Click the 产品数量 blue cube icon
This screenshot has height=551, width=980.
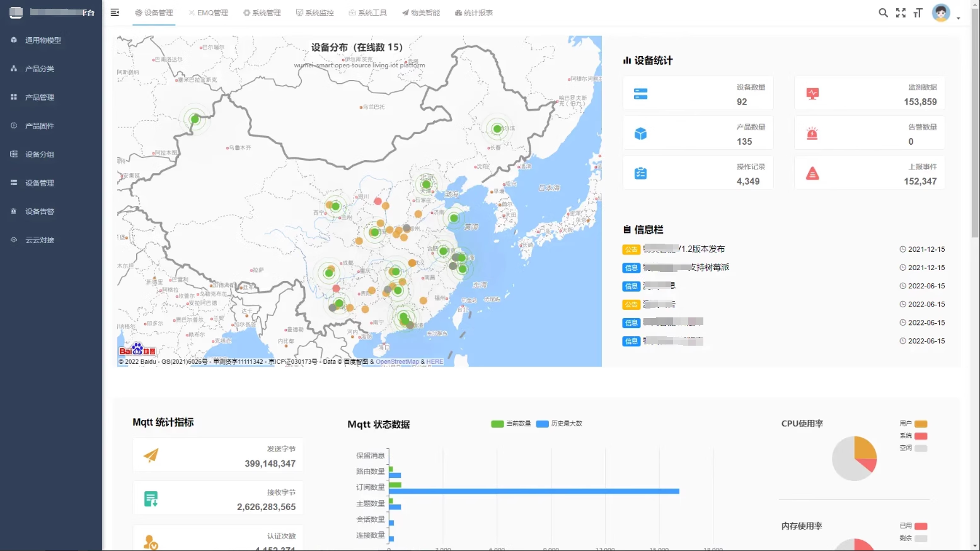(x=640, y=133)
